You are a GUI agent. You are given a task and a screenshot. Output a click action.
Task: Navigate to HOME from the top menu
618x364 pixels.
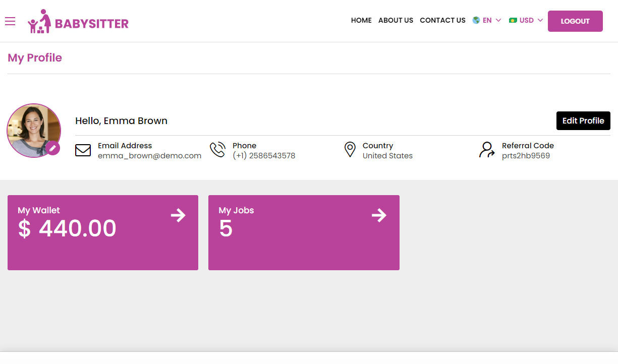[361, 20]
